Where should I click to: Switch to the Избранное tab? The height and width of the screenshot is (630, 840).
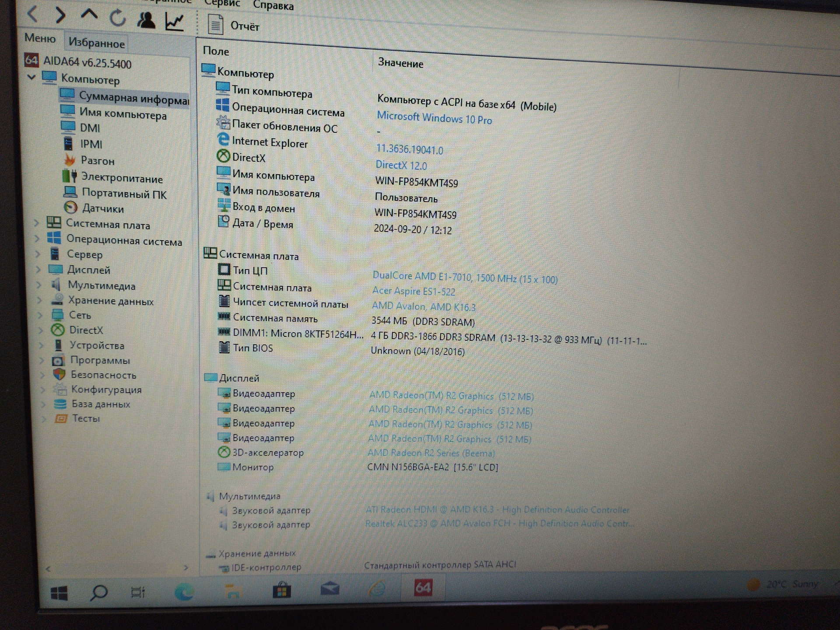(x=97, y=43)
